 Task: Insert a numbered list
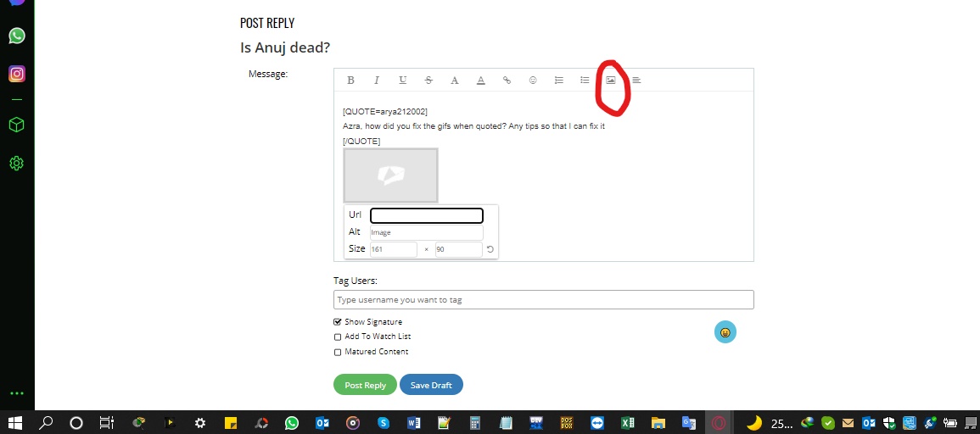(559, 80)
